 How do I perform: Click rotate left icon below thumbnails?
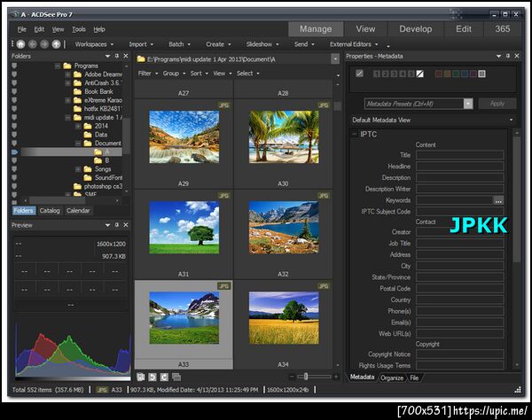coord(153,377)
